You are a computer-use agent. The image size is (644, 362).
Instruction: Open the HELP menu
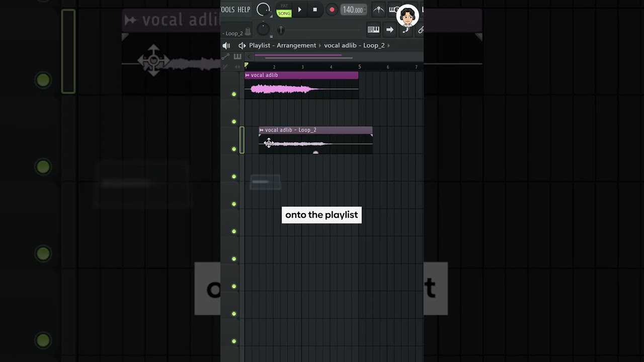244,10
